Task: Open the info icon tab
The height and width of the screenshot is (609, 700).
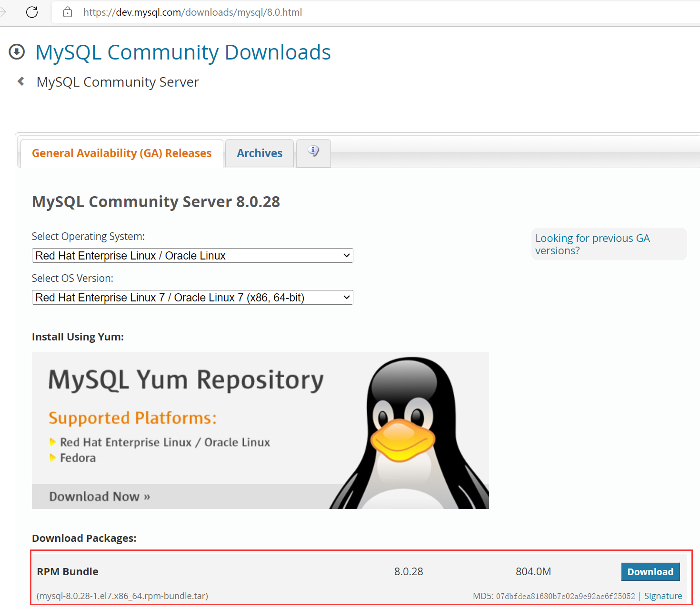Action: click(x=313, y=153)
